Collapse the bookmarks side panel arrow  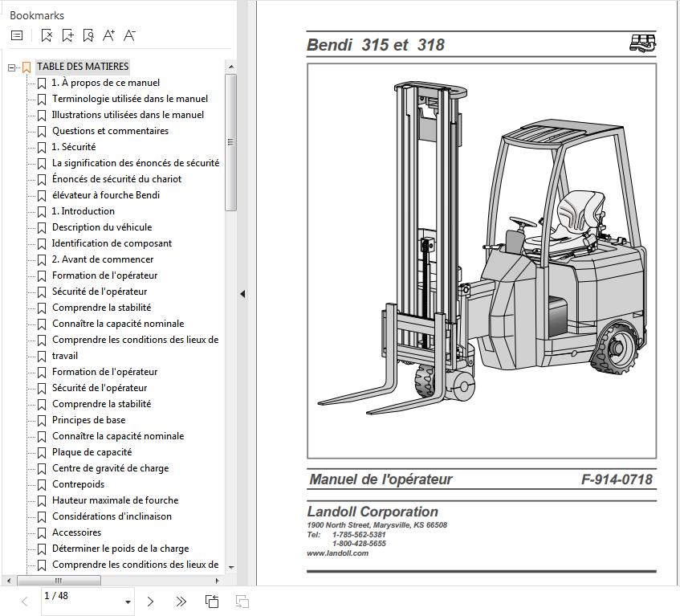click(242, 294)
